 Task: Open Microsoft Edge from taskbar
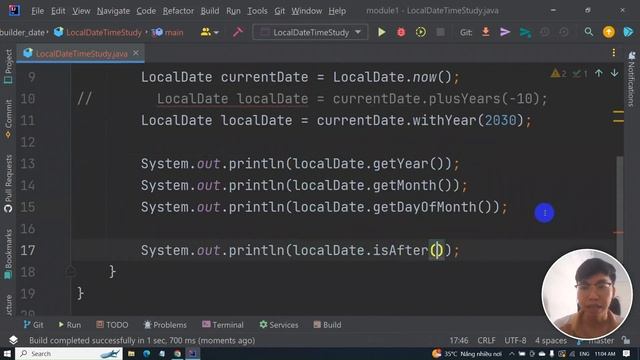click(147, 353)
